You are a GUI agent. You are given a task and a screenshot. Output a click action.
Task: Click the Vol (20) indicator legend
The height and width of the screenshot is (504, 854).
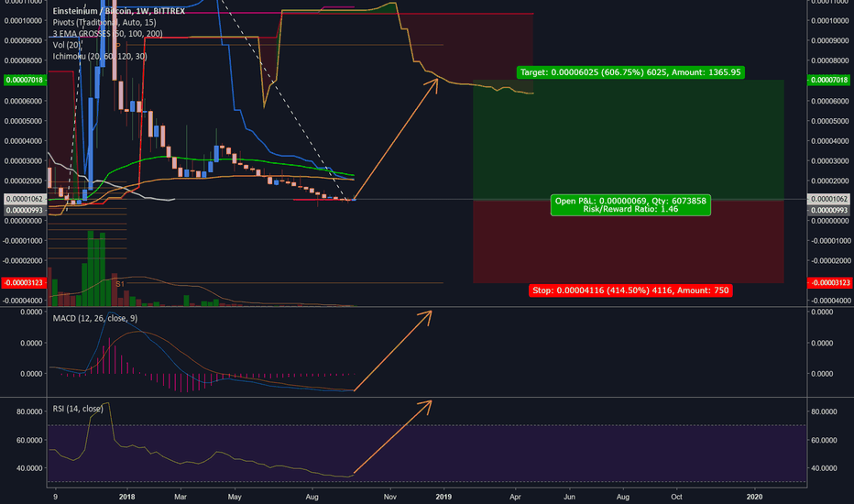click(67, 45)
